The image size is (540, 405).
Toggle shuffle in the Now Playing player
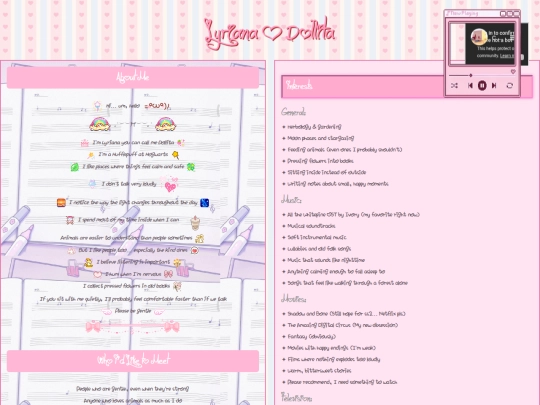point(454,85)
